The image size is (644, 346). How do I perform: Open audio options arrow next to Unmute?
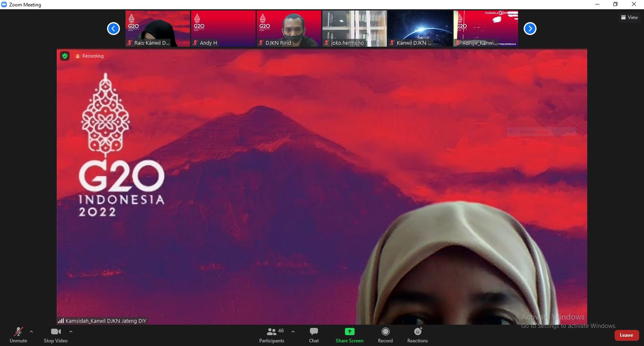(31, 332)
